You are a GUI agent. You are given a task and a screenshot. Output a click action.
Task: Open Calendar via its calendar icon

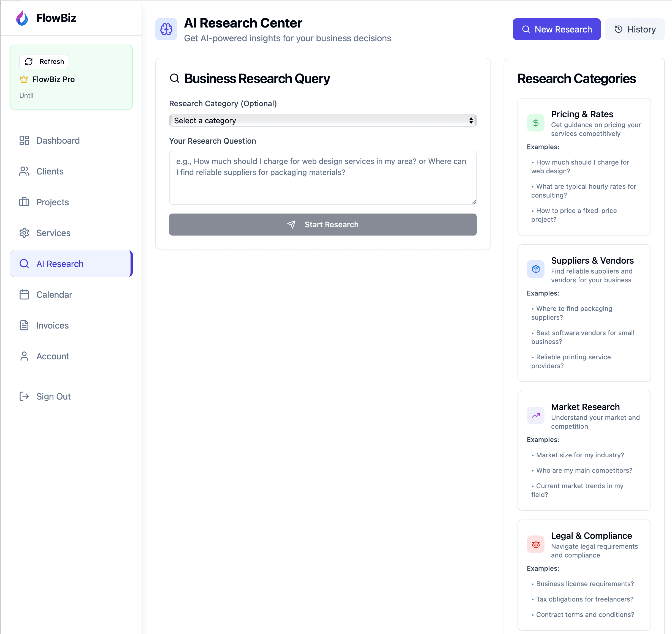pos(24,294)
